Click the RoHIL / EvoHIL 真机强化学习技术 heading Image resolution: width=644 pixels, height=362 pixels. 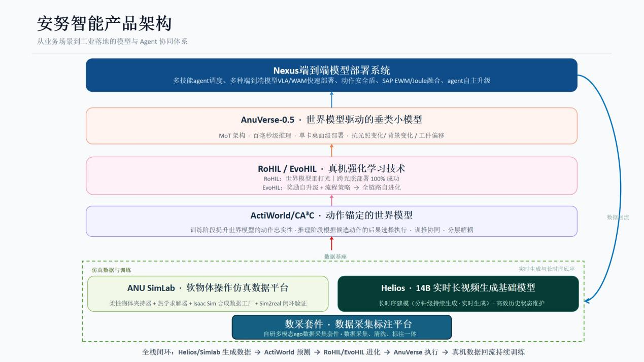pos(331,168)
